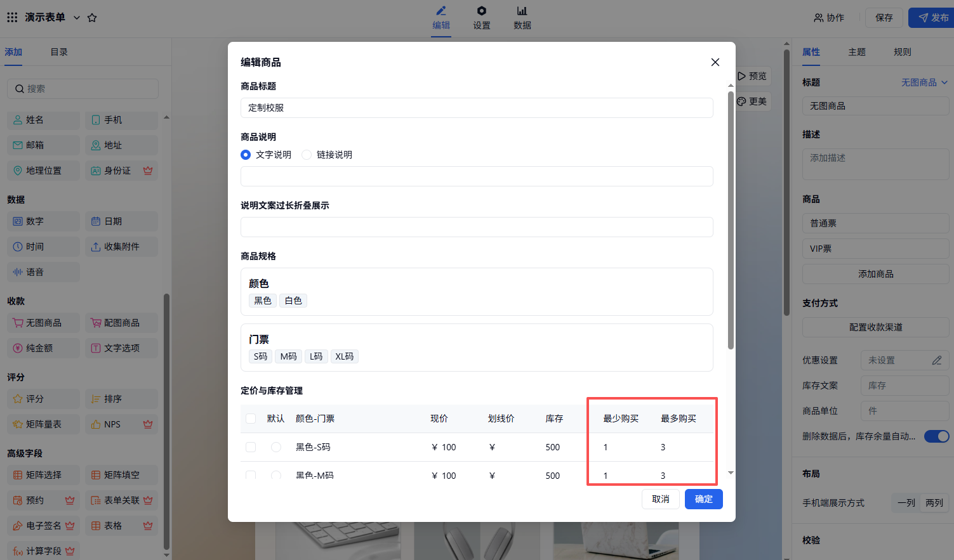Image resolution: width=954 pixels, height=560 pixels.
Task: Click the pencil edit icon in 优惠设置
Action: pyautogui.click(x=936, y=360)
